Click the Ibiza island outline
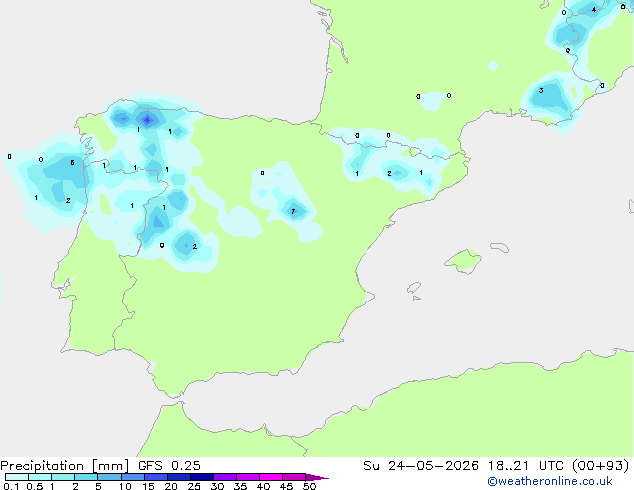The height and width of the screenshot is (490, 634). 414,288
